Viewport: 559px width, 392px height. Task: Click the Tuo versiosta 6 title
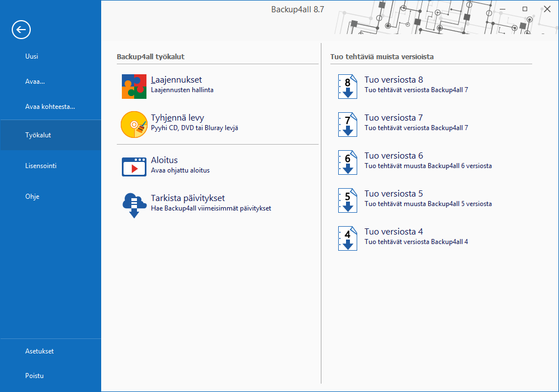tap(394, 156)
